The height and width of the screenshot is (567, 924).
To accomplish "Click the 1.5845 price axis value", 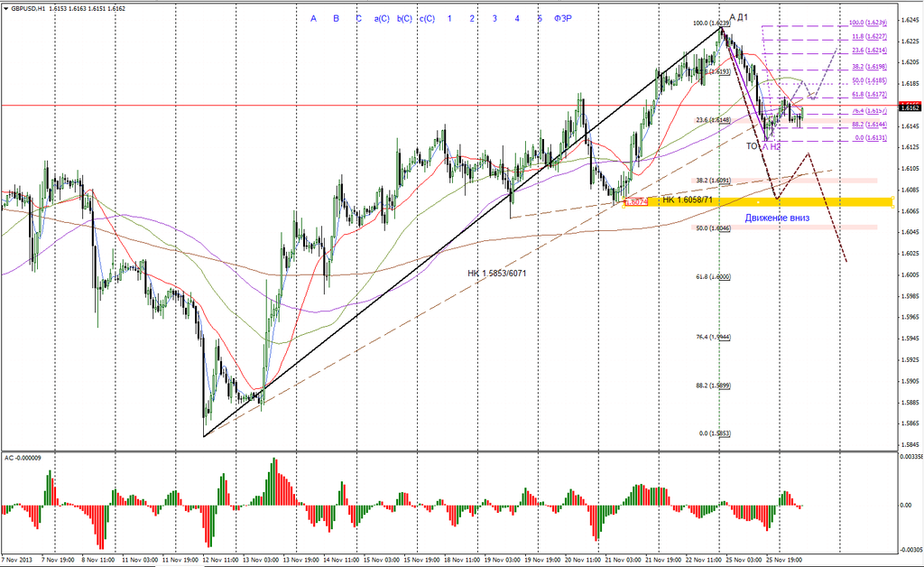I will tap(910, 444).
